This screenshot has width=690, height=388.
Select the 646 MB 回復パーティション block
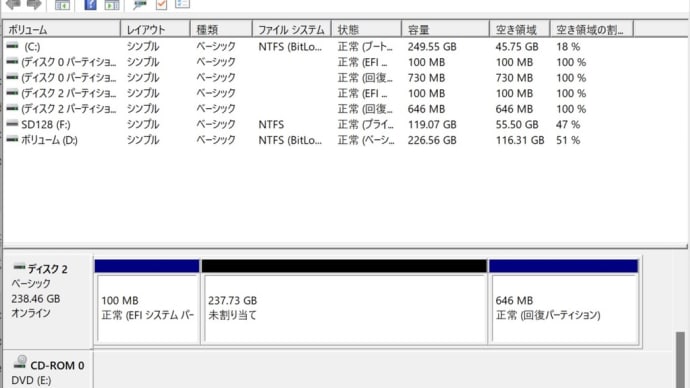click(564, 302)
